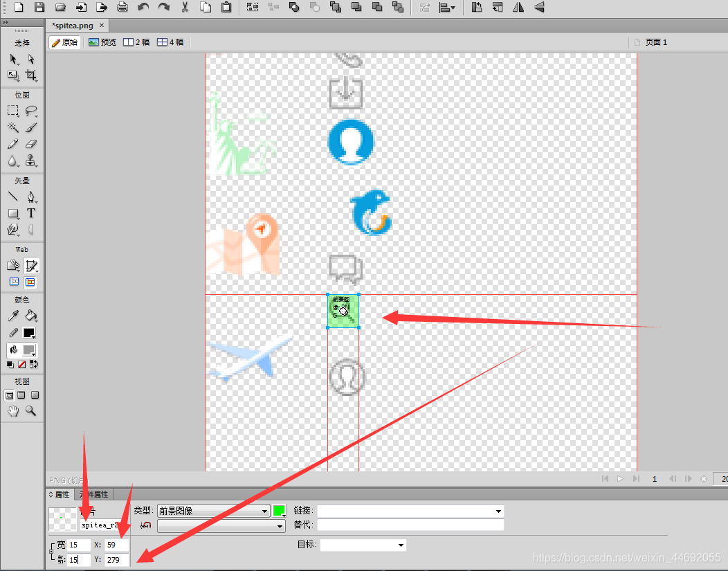Bring object to front

pos(336,7)
